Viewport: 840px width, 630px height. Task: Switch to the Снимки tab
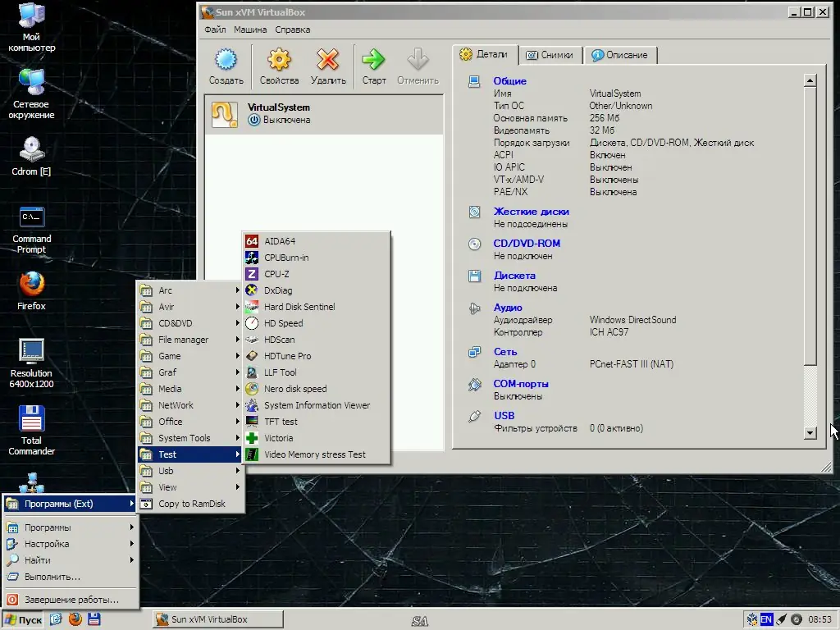(550, 55)
